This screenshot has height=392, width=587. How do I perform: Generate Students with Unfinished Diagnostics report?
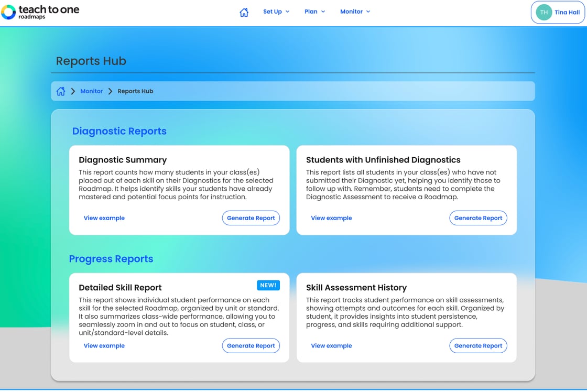(478, 218)
